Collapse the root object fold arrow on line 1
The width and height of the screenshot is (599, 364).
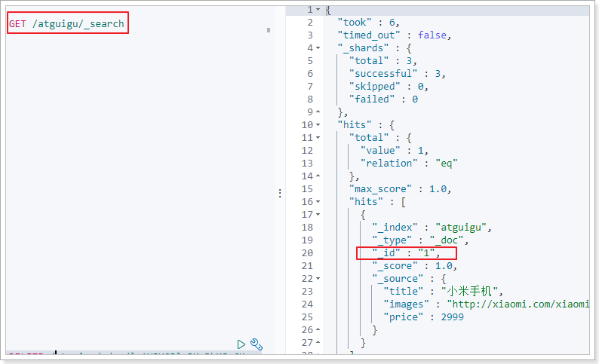click(318, 10)
